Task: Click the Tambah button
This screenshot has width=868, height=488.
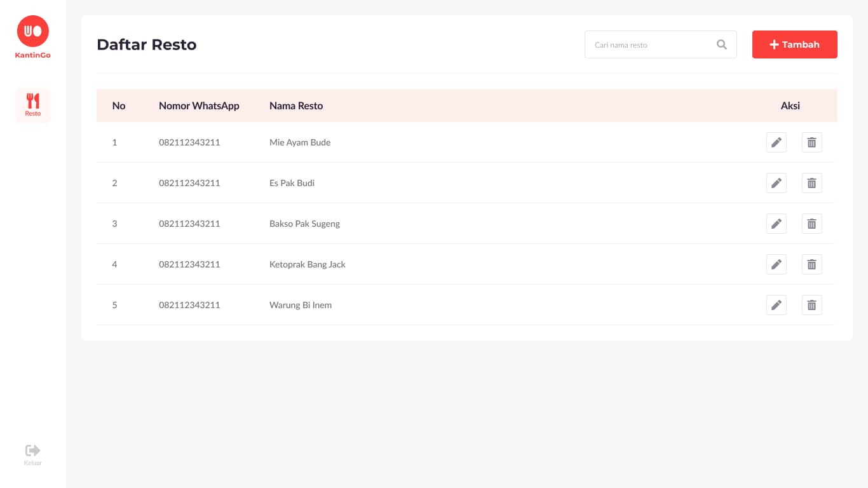Action: tap(795, 44)
